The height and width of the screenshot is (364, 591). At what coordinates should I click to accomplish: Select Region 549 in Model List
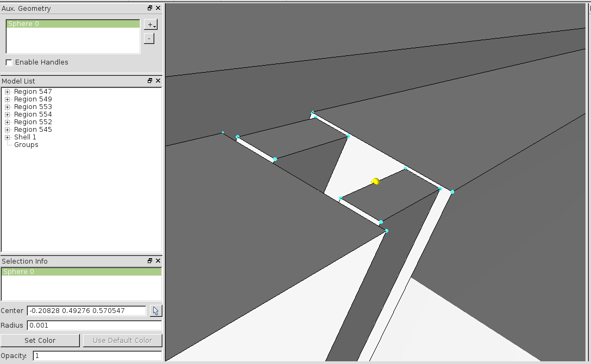click(33, 99)
